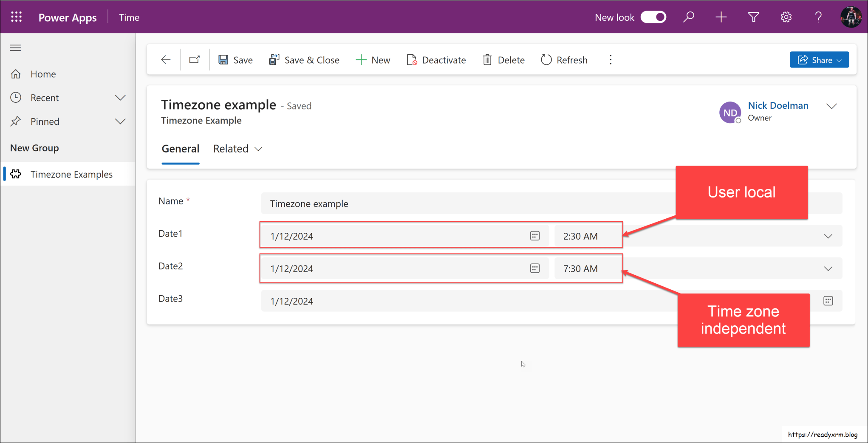
Task: Click the Timezone Examples sidebar icon
Action: [16, 174]
